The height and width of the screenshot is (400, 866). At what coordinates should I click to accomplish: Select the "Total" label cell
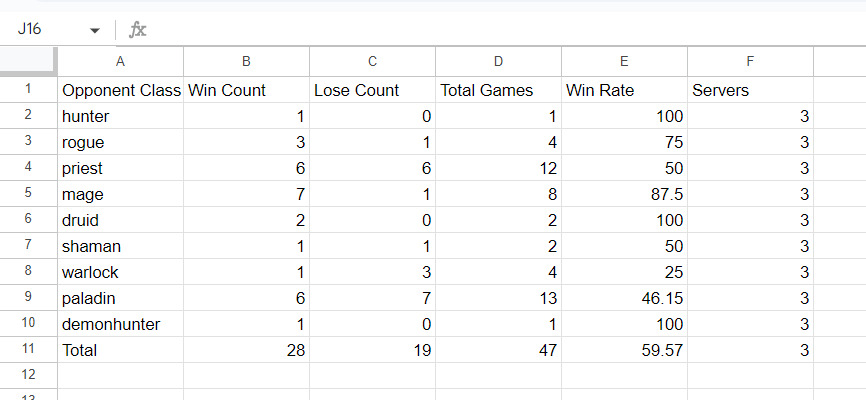coord(120,350)
